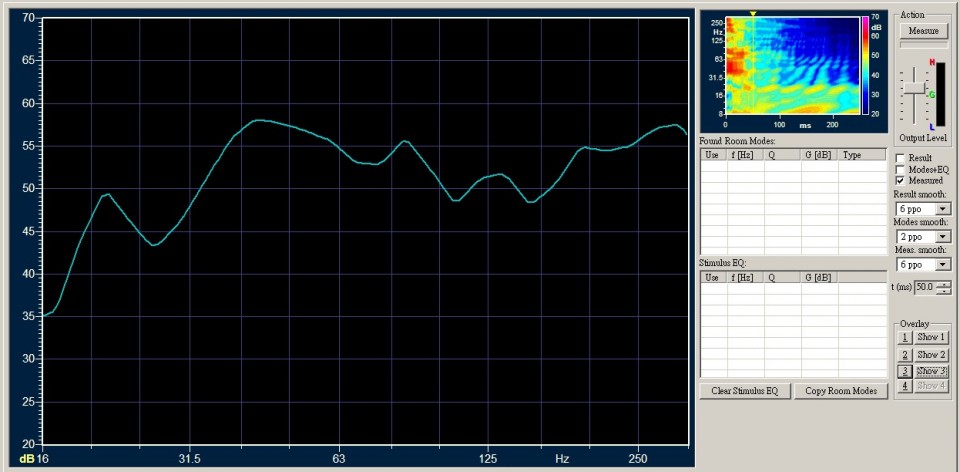
Task: Click Room Modes 'Q' column header
Action: (783, 155)
